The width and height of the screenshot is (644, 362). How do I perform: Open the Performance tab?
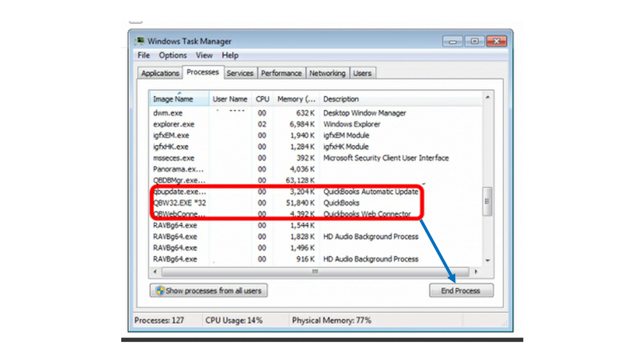click(x=281, y=73)
